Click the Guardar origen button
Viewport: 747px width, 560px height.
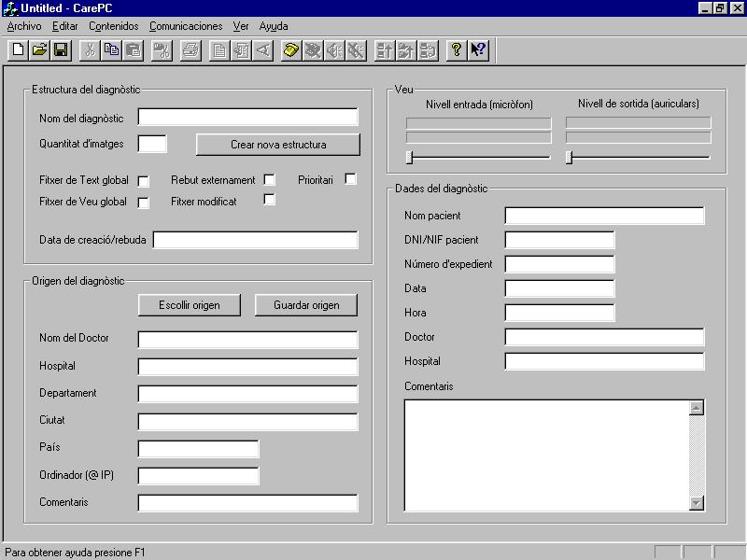click(x=306, y=305)
